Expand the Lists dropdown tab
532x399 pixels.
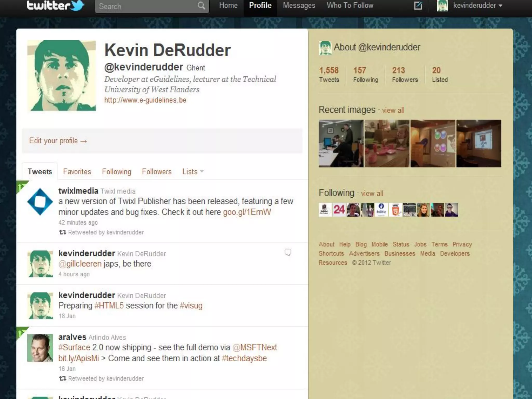pos(193,171)
